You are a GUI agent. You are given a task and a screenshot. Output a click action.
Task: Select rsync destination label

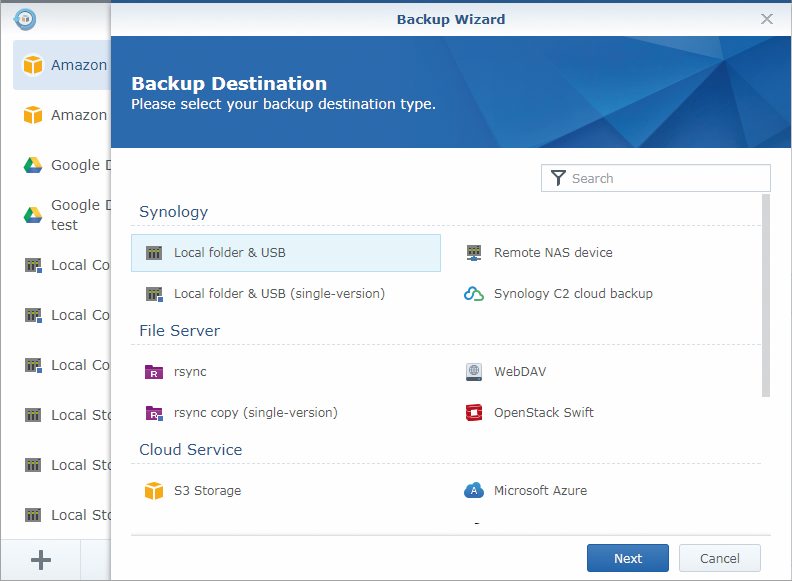pyautogui.click(x=190, y=372)
